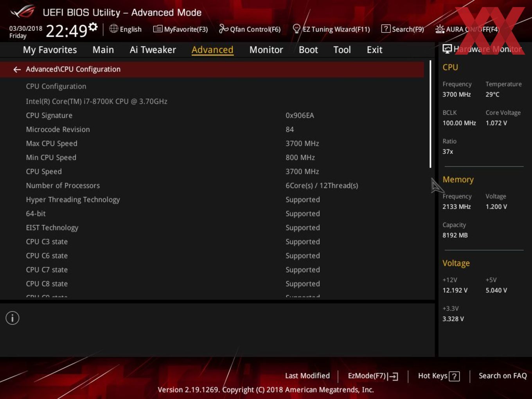532x399 pixels.
Task: Click the 800 MHz value
Action: click(300, 158)
